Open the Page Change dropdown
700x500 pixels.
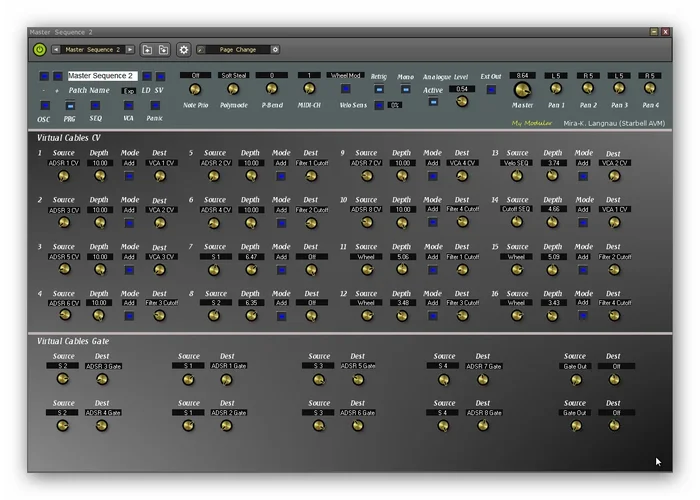tap(239, 49)
